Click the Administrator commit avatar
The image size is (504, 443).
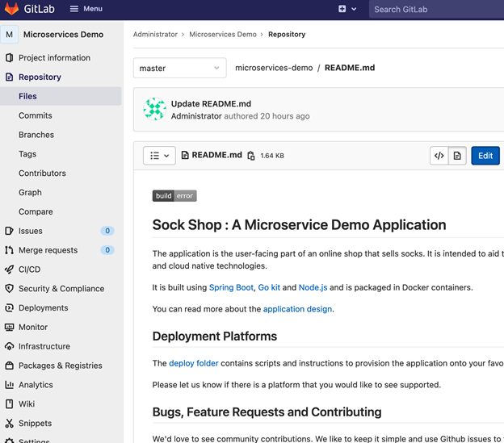(x=154, y=110)
